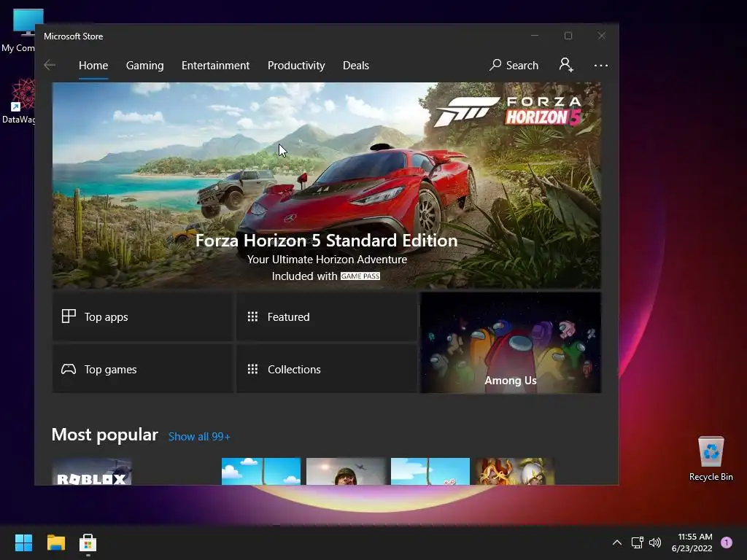
Task: Click the network tray icon
Action: coord(637,542)
